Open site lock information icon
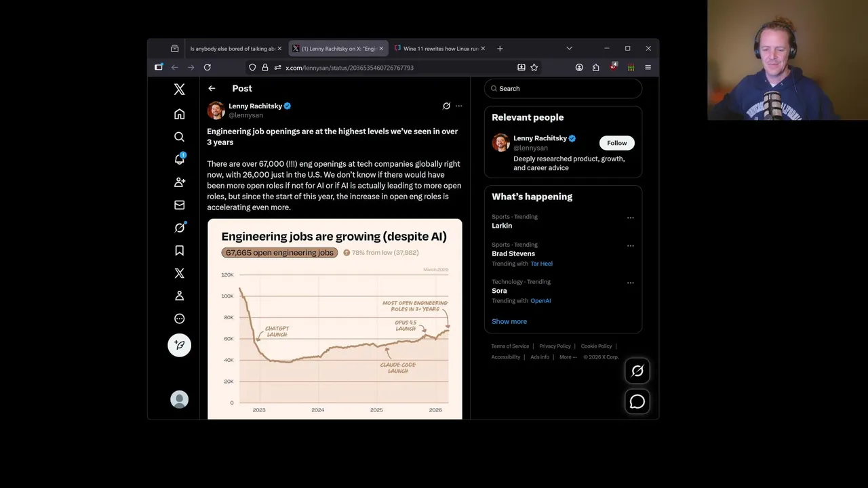Screen dimensions: 868x488 [x=265, y=67]
